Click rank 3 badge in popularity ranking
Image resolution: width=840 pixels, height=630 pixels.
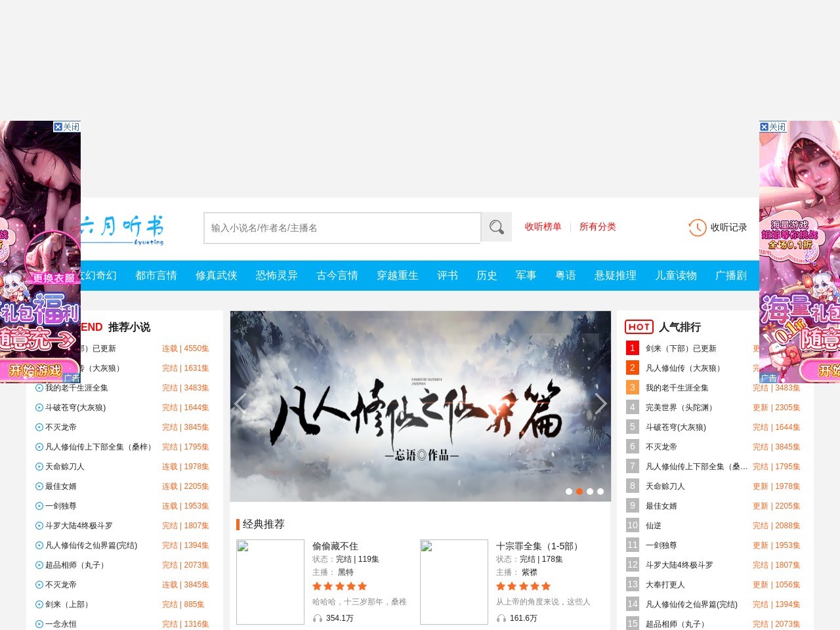633,388
